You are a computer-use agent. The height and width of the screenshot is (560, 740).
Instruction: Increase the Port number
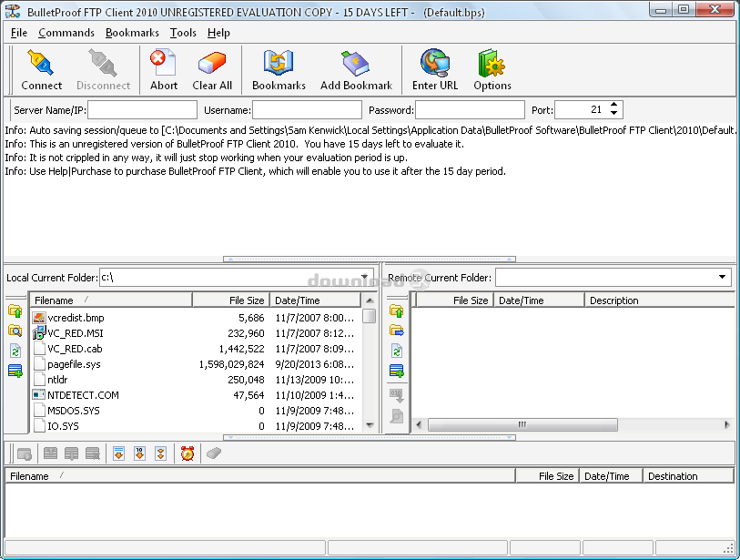point(613,106)
